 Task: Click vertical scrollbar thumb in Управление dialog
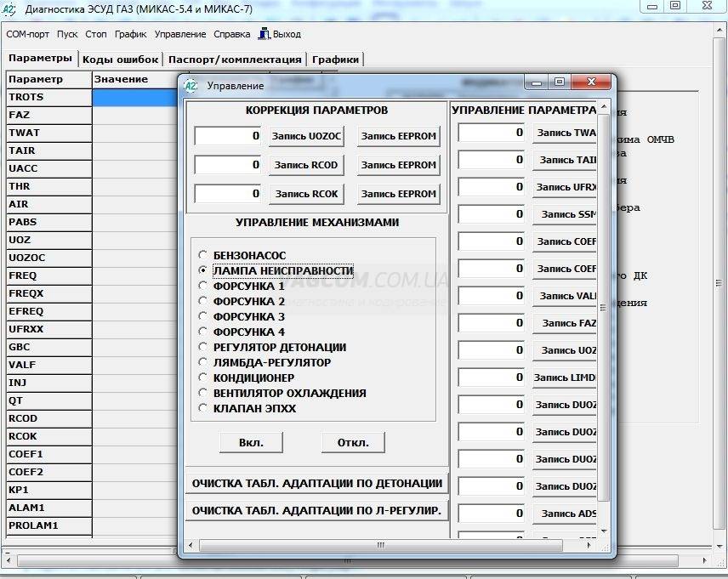point(604,308)
